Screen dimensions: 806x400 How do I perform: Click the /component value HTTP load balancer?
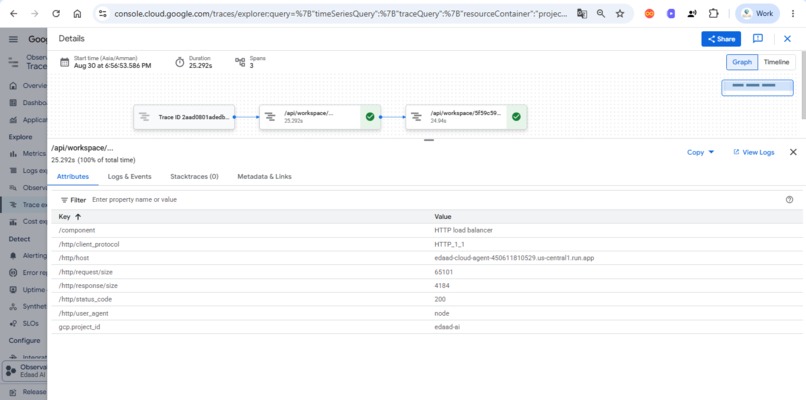coord(463,230)
